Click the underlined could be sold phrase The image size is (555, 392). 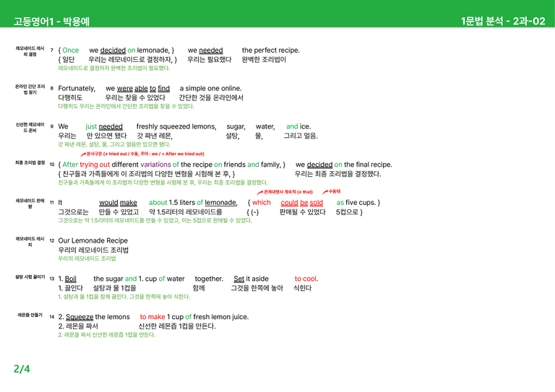coord(302,203)
